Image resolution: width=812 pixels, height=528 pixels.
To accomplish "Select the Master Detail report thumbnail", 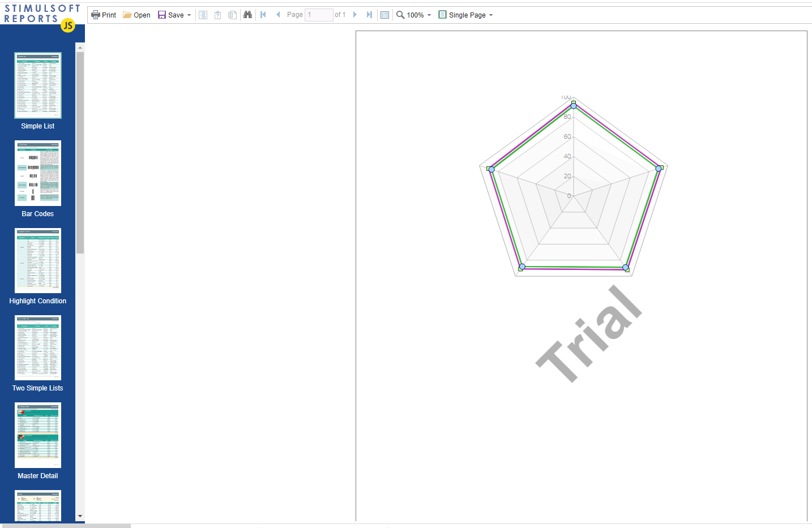I will coord(38,435).
